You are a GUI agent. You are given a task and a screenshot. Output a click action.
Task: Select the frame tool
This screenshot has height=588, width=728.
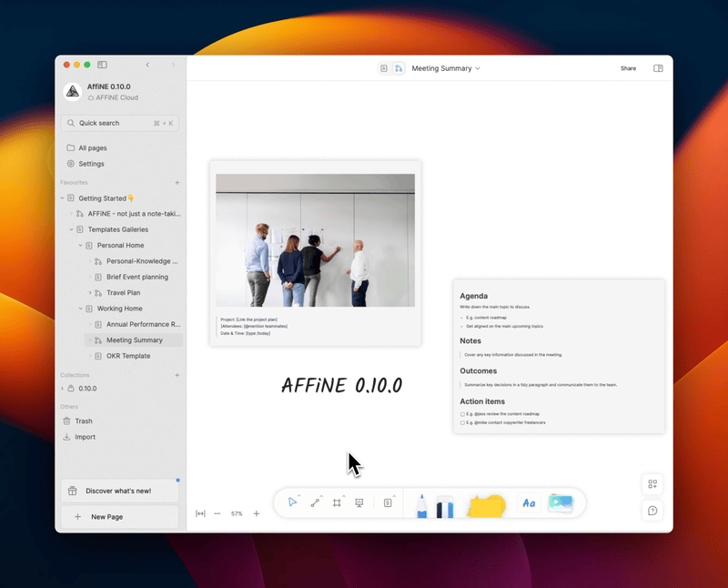[337, 502]
